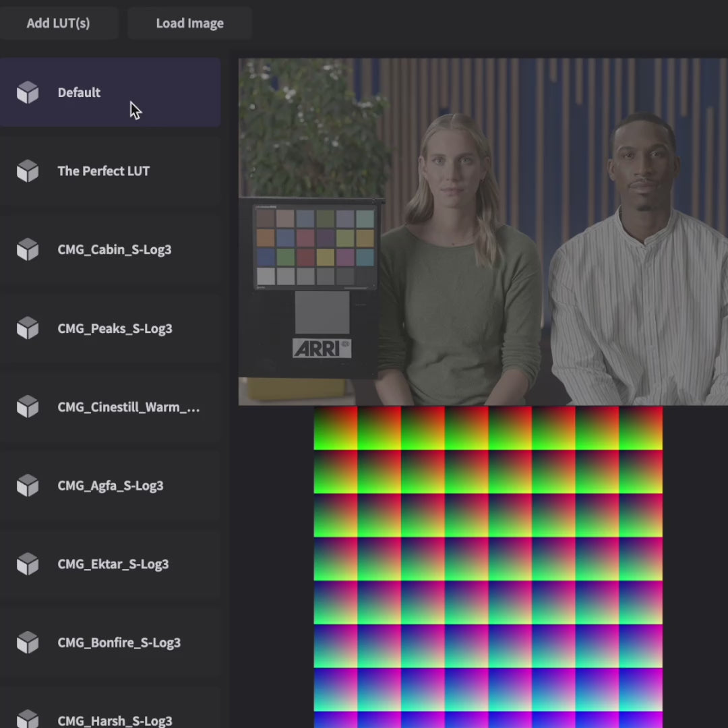Choose the CMG_Bonfire_S-Log3 cube icon
This screenshot has width=728, height=728.
pyautogui.click(x=28, y=642)
